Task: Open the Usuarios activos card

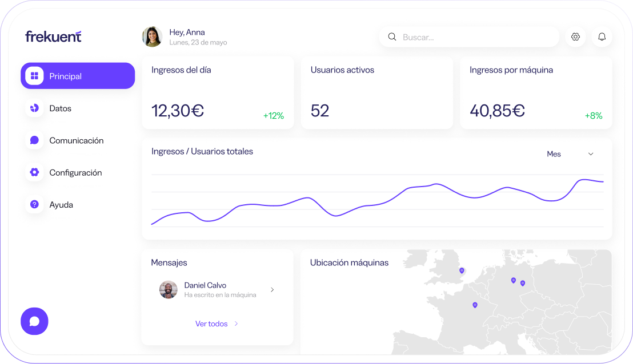Action: pos(376,93)
